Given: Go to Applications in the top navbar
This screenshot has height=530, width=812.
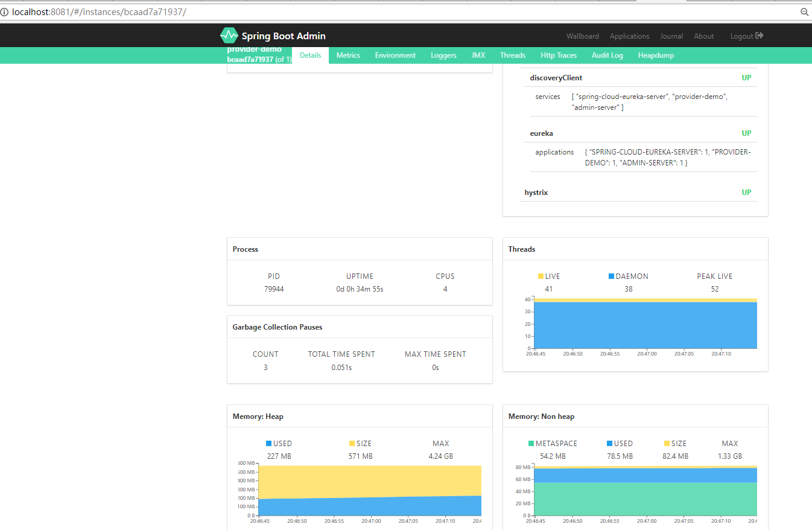Looking at the screenshot, I should [630, 36].
